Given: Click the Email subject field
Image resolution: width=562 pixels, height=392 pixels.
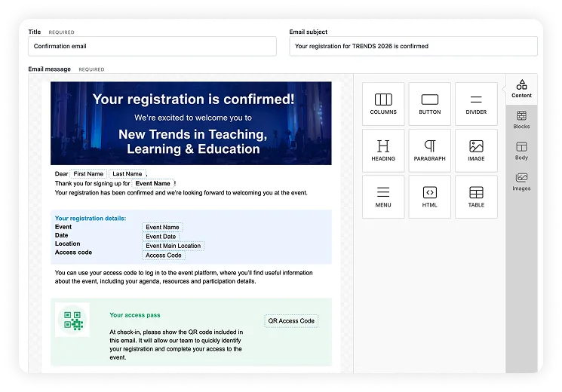Looking at the screenshot, I should tap(413, 46).
